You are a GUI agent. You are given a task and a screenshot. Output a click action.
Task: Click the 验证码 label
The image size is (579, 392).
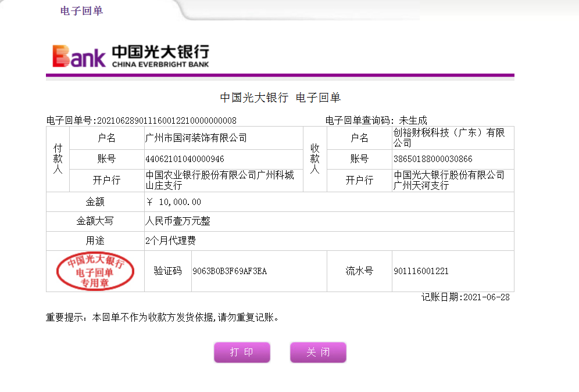click(x=168, y=271)
